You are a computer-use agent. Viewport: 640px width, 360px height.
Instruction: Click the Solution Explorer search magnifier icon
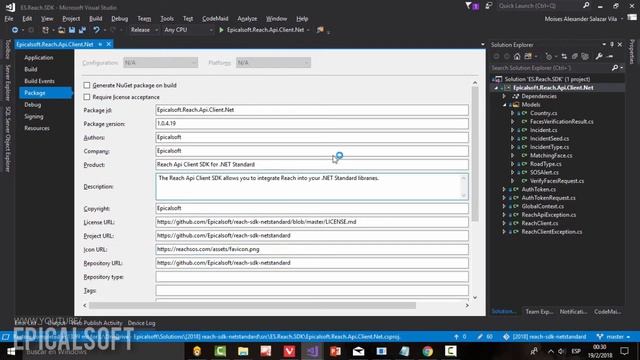[615, 68]
